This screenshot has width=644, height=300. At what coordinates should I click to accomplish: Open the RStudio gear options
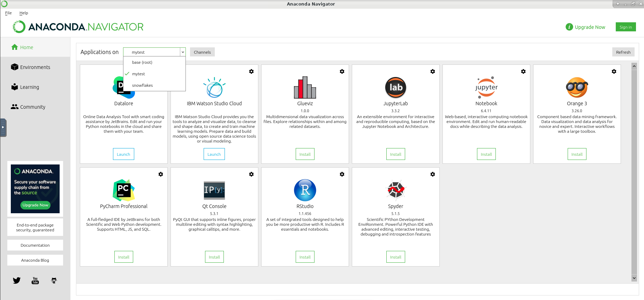pos(342,174)
